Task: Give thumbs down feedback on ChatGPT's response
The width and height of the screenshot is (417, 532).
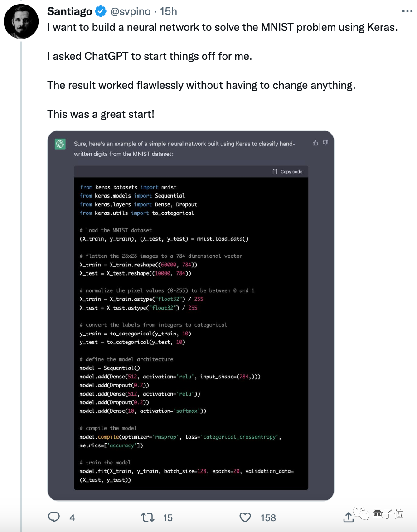Action: coord(325,142)
